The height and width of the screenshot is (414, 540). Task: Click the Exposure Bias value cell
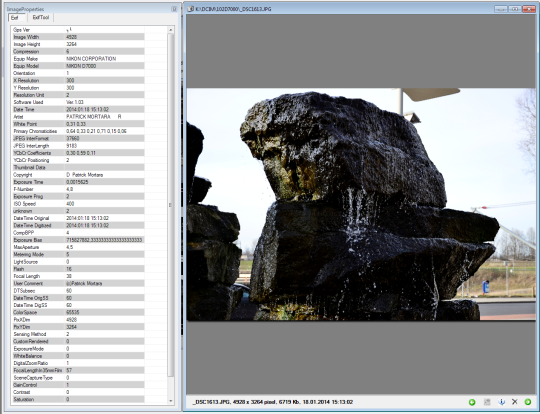[x=104, y=240]
